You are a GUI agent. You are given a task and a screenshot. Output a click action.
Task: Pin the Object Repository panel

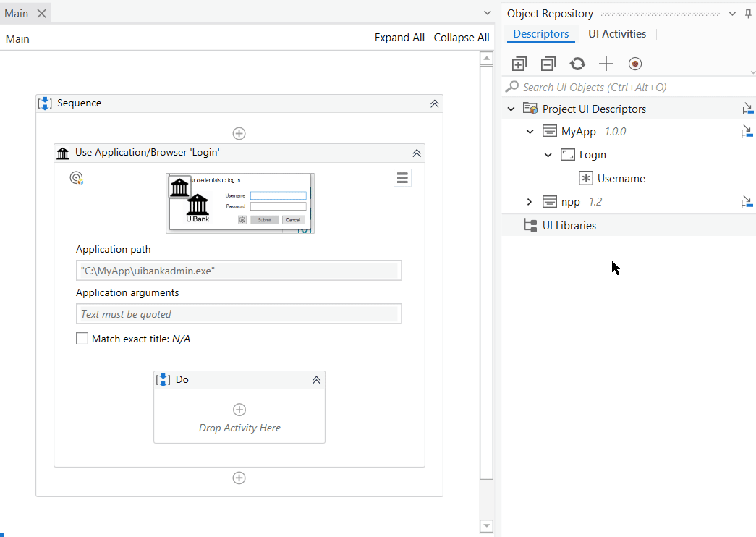[748, 14]
